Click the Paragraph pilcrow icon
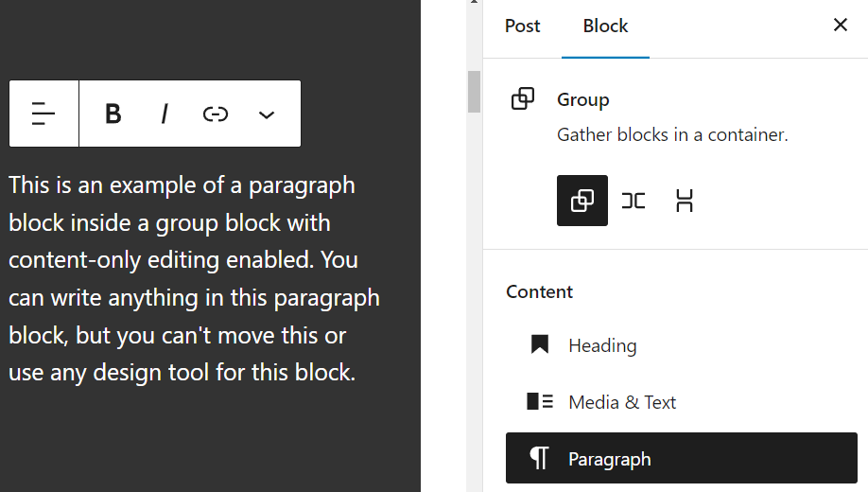 click(540, 459)
